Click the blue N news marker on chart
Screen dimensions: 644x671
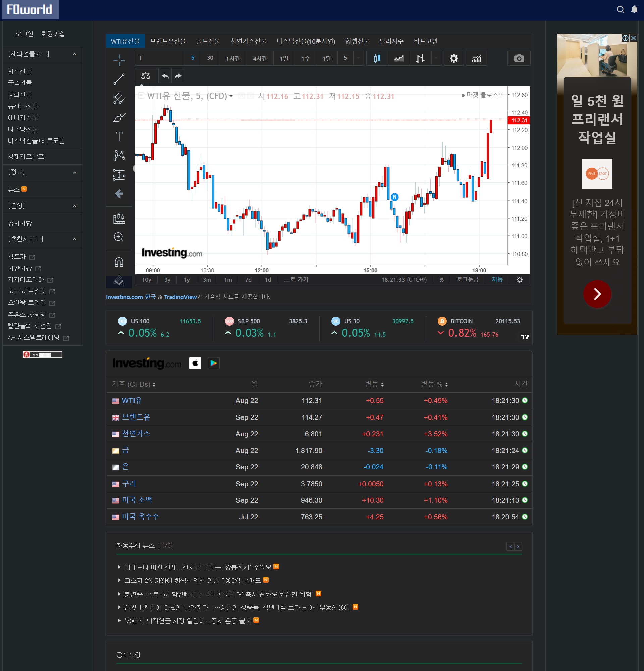394,197
